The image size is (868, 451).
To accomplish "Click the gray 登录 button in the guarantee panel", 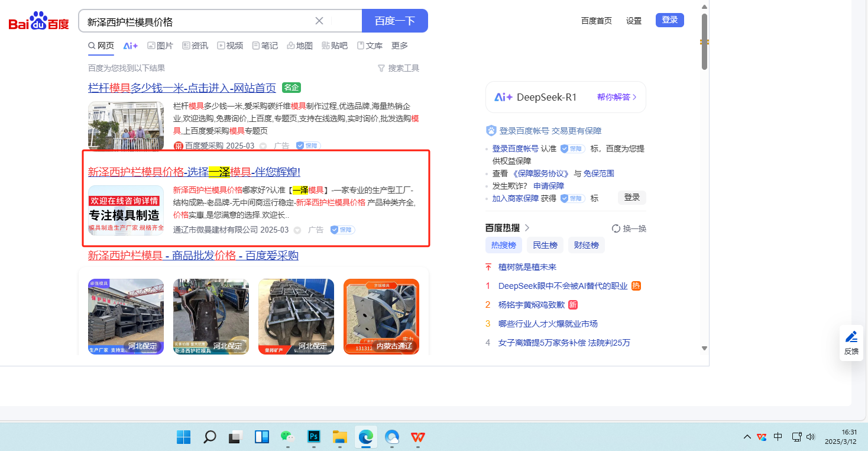I will click(x=632, y=198).
